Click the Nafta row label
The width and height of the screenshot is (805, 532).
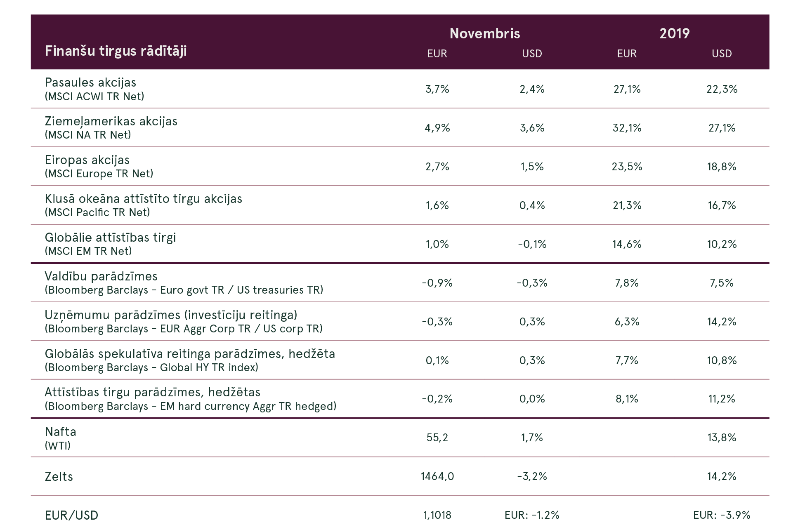[60, 432]
